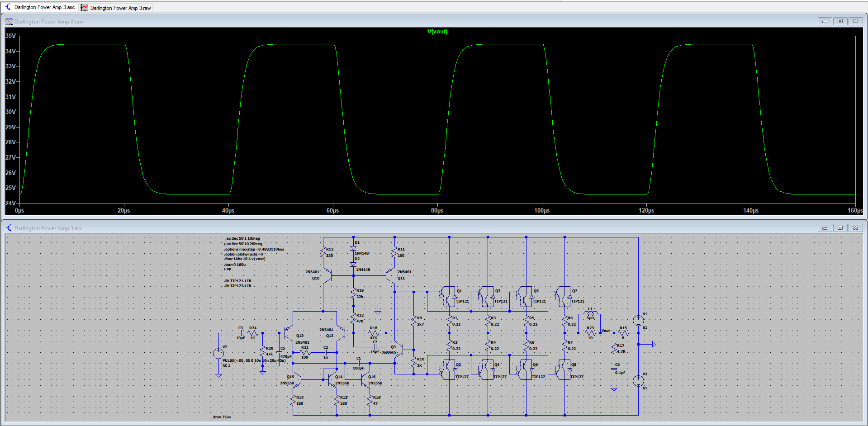The height and width of the screenshot is (426, 868).
Task: Maximize the schematic .asc window
Action: [x=840, y=228]
